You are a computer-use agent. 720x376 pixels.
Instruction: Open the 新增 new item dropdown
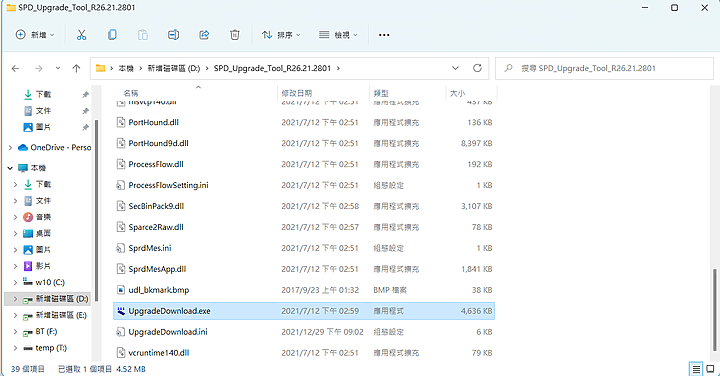(35, 35)
